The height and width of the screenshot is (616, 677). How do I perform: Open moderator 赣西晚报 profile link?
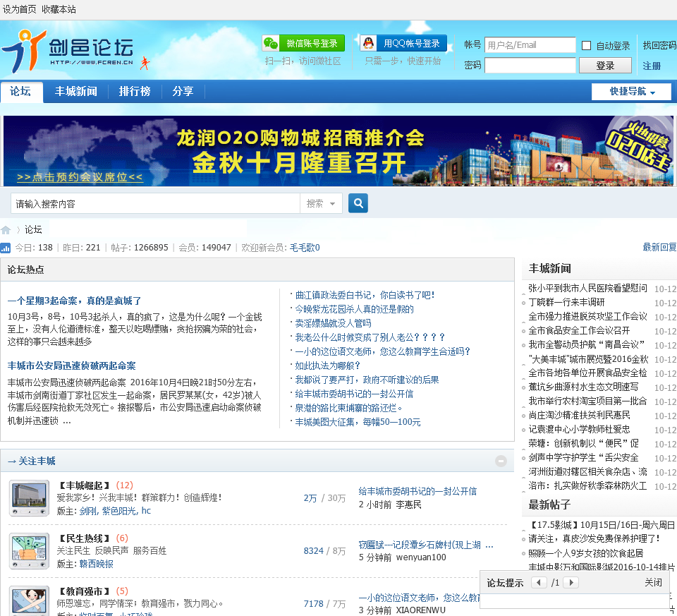pyautogui.click(x=97, y=564)
